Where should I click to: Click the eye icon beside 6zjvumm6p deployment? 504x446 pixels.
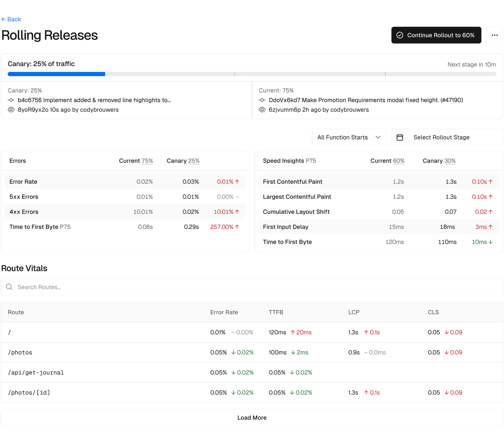point(262,110)
